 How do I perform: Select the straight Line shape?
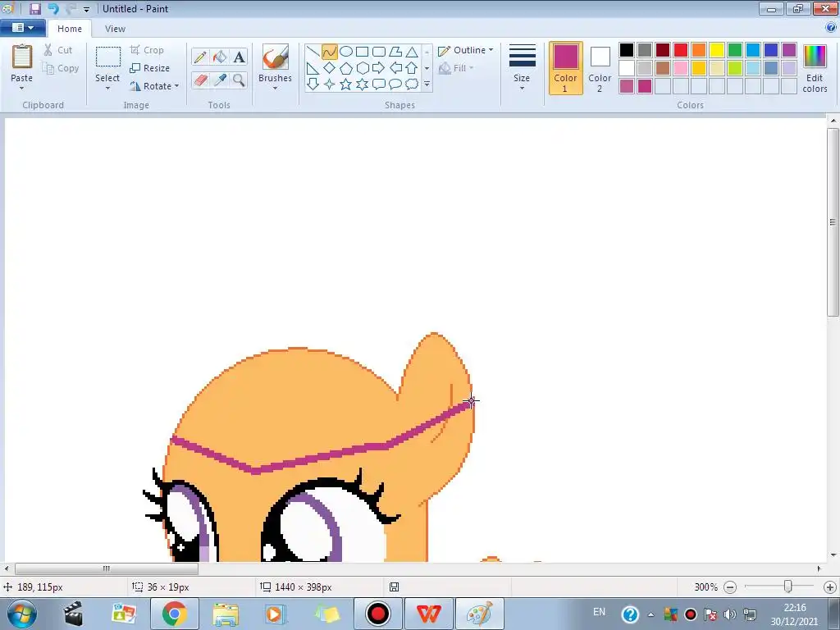click(313, 52)
